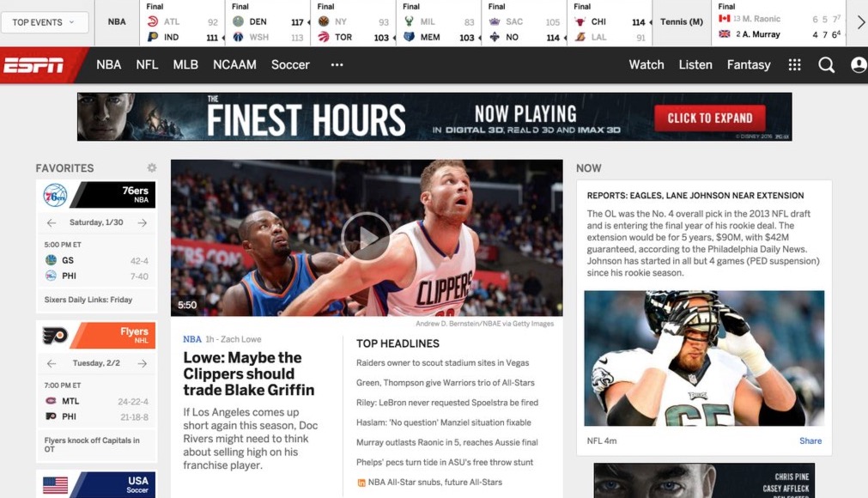The image size is (868, 498).
Task: Open the Chris Pine movie ad thumbnail
Action: pos(704,481)
